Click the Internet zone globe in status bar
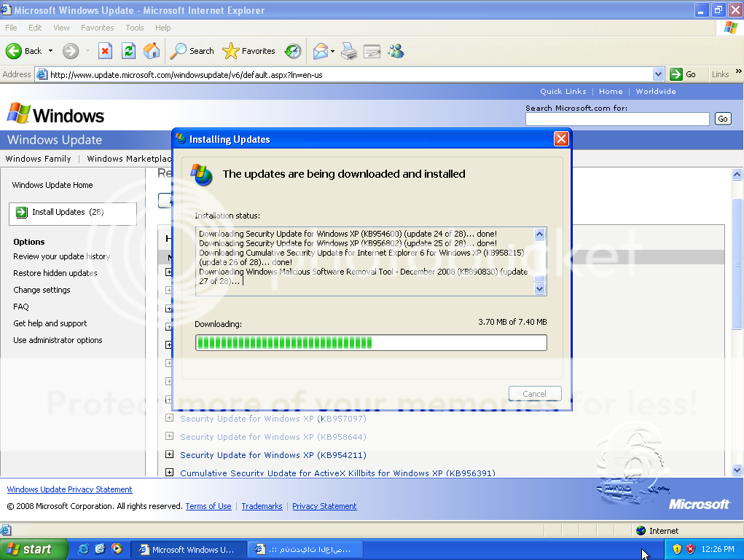Viewport: 744px width, 560px height. [x=641, y=531]
